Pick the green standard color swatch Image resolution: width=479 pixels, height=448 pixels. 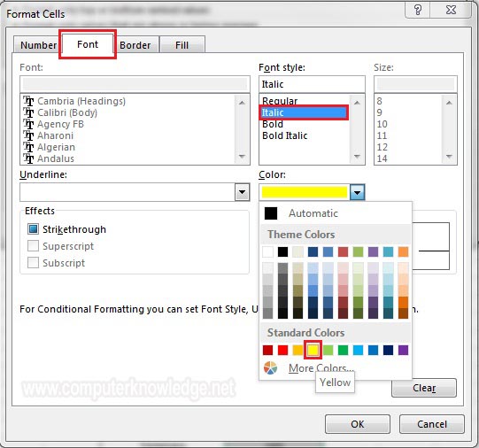click(343, 350)
